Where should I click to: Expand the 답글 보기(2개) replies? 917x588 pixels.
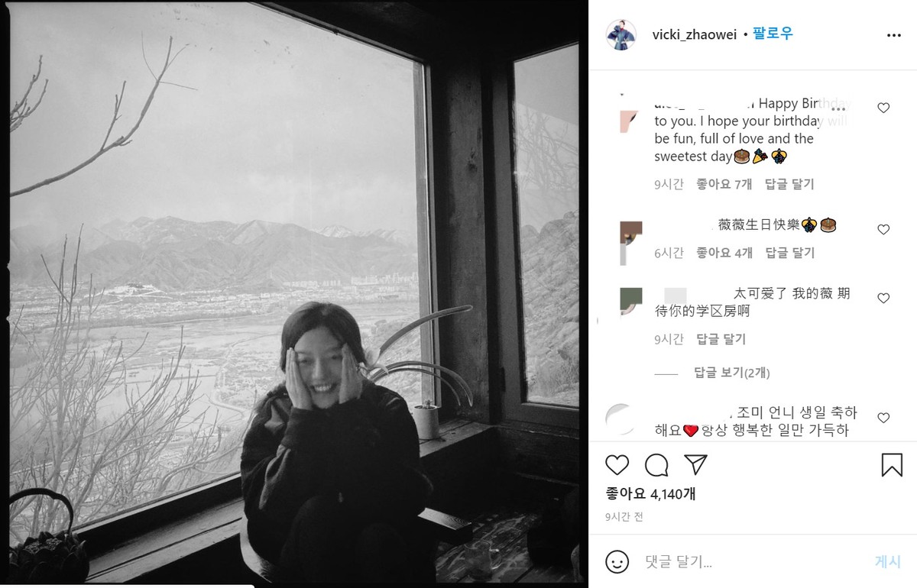(731, 373)
